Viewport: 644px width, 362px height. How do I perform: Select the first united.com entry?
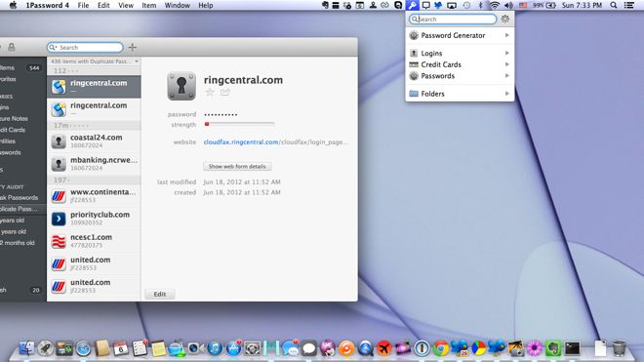[x=94, y=263]
